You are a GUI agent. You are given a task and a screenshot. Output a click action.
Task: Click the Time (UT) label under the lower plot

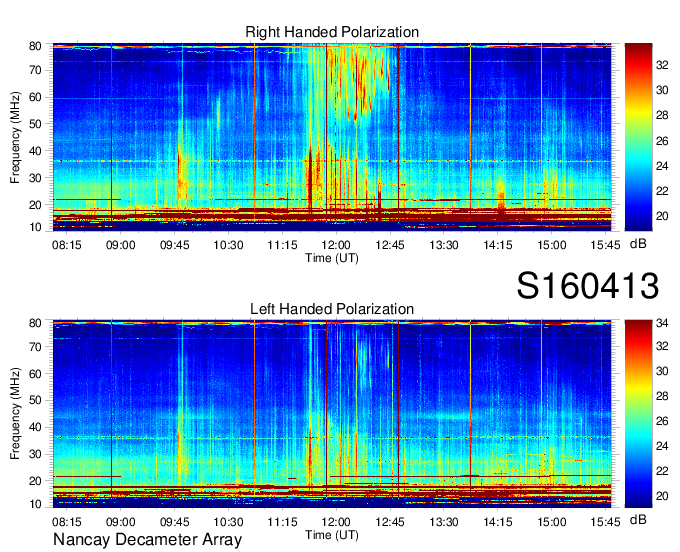click(332, 535)
